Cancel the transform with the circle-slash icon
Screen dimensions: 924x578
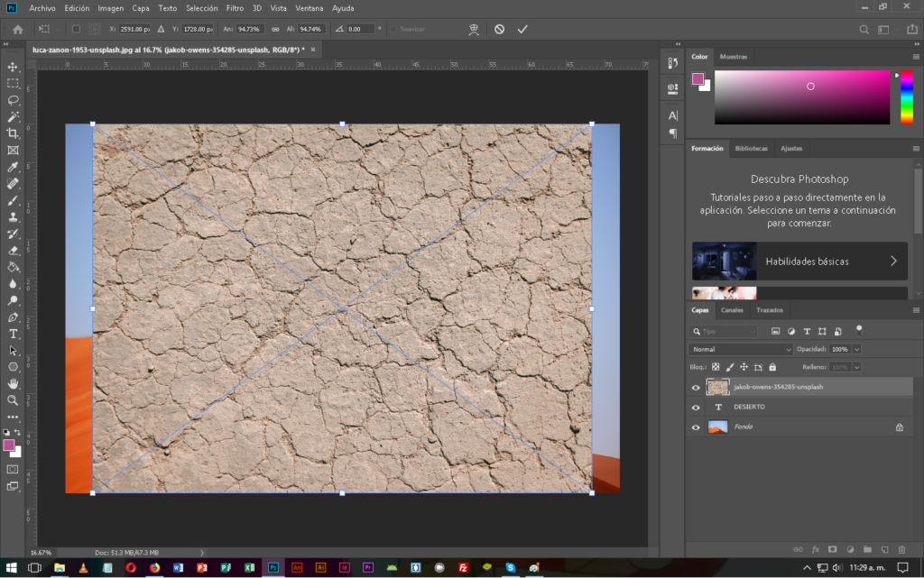(499, 29)
